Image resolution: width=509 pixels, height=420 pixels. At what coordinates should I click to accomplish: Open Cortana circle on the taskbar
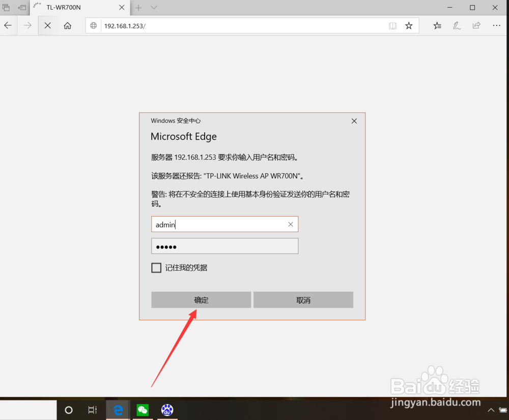(x=69, y=410)
